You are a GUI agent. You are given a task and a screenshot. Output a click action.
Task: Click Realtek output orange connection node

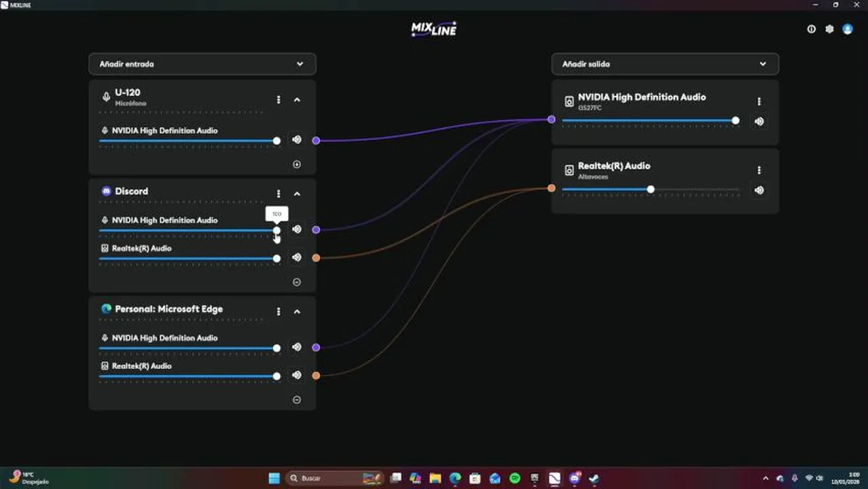coord(551,188)
